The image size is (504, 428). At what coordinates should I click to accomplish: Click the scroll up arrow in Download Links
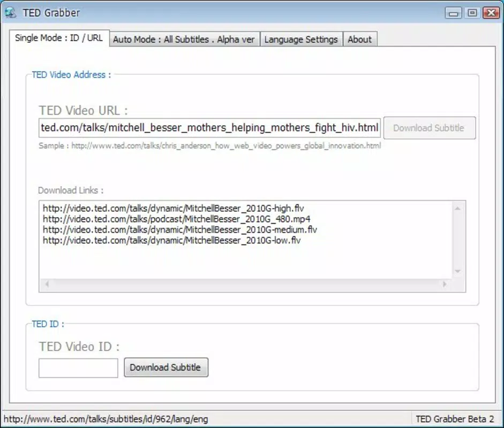(458, 208)
